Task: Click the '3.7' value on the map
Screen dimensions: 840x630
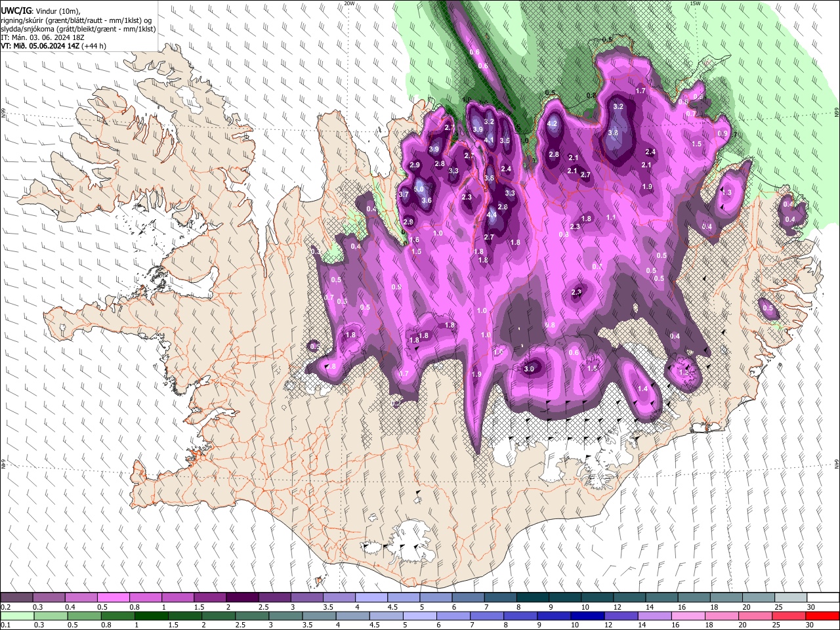Action: click(x=404, y=194)
